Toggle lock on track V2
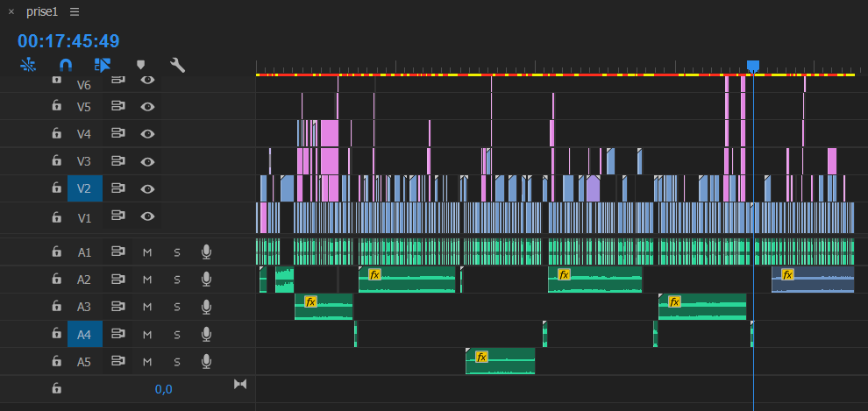Screen dimensions: 868x411 pos(56,188)
